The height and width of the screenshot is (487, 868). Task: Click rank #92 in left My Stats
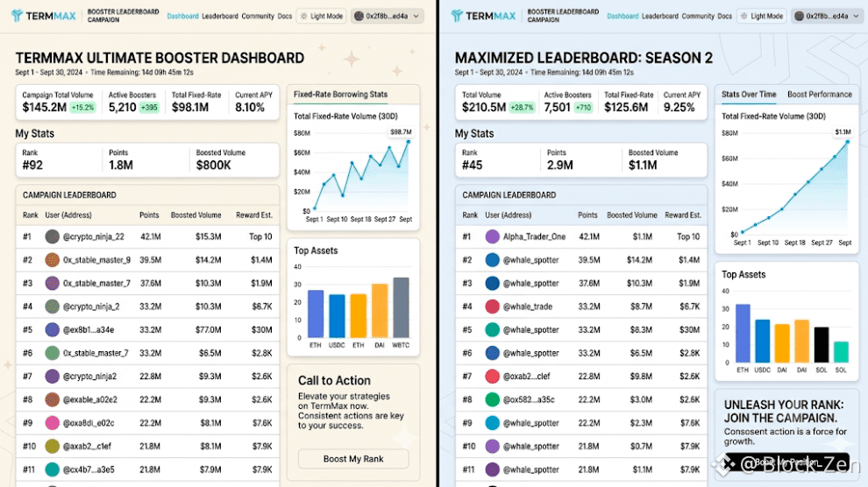pos(32,166)
